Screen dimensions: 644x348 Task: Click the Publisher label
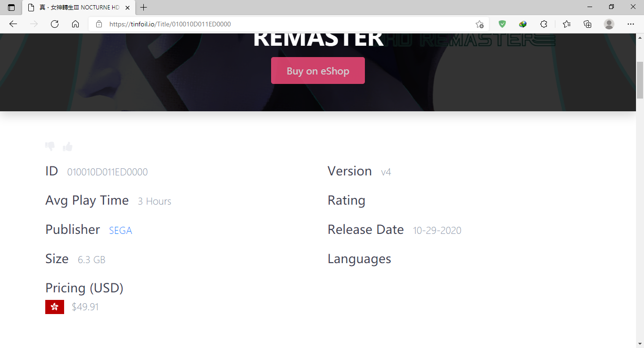pyautogui.click(x=73, y=230)
